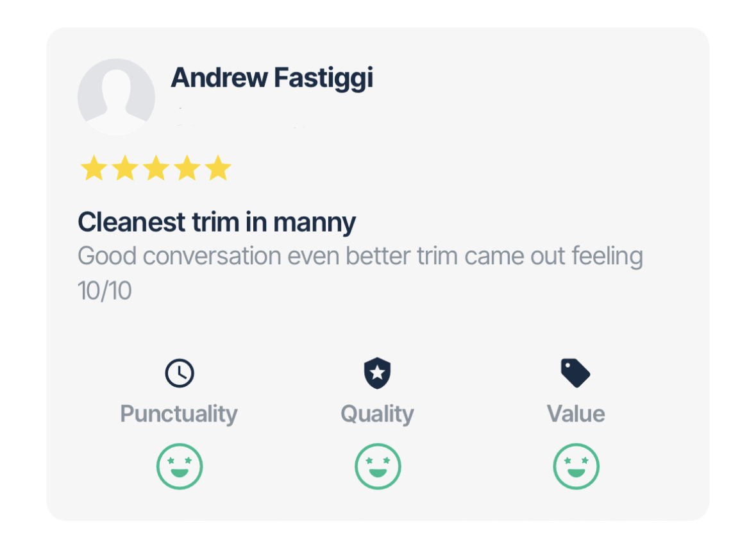This screenshot has width=756, height=553.
Task: Select the Punctuality label
Action: coord(179,414)
